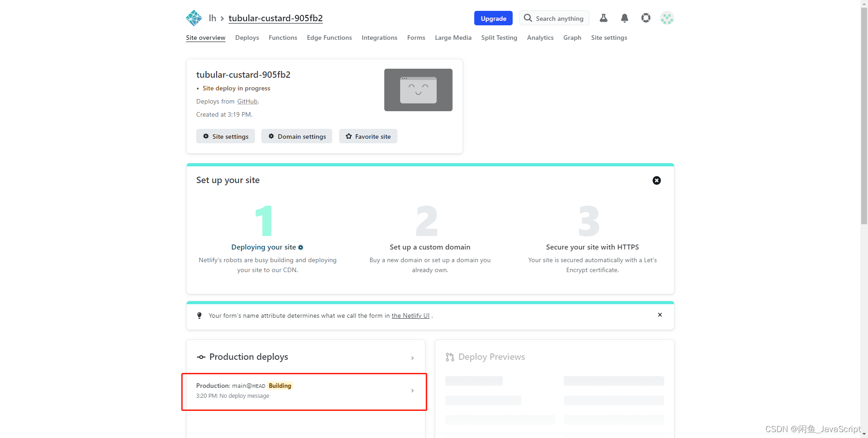Viewport: 868px width, 438px height.
Task: Dismiss the Set up your site panel
Action: click(x=657, y=180)
